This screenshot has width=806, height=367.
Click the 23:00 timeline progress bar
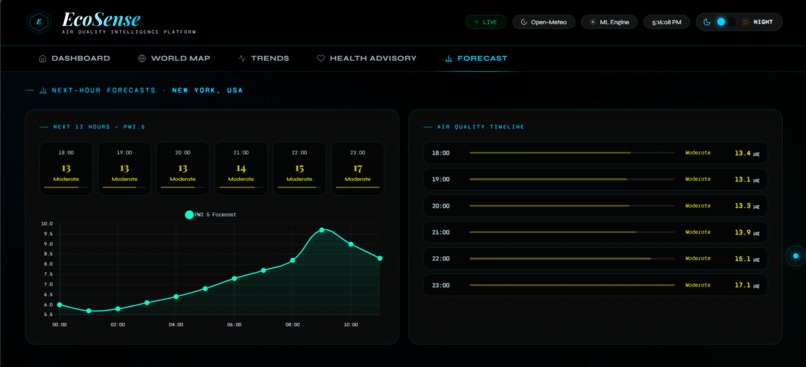click(572, 285)
